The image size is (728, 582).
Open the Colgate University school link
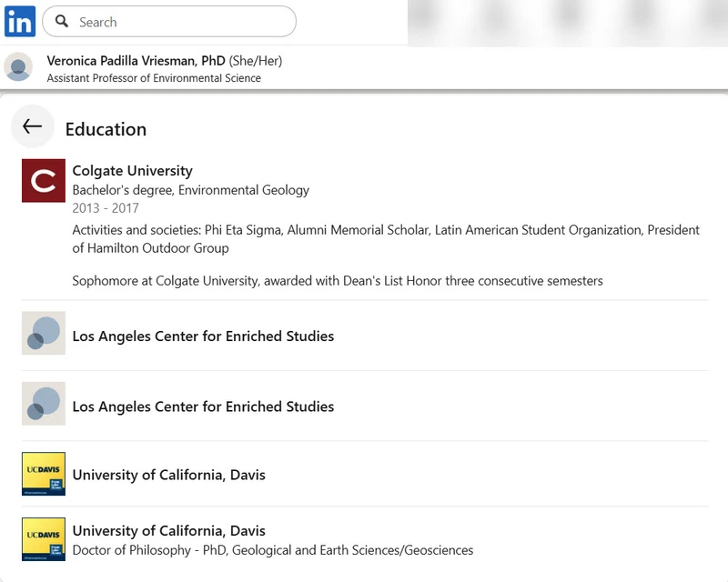click(132, 171)
